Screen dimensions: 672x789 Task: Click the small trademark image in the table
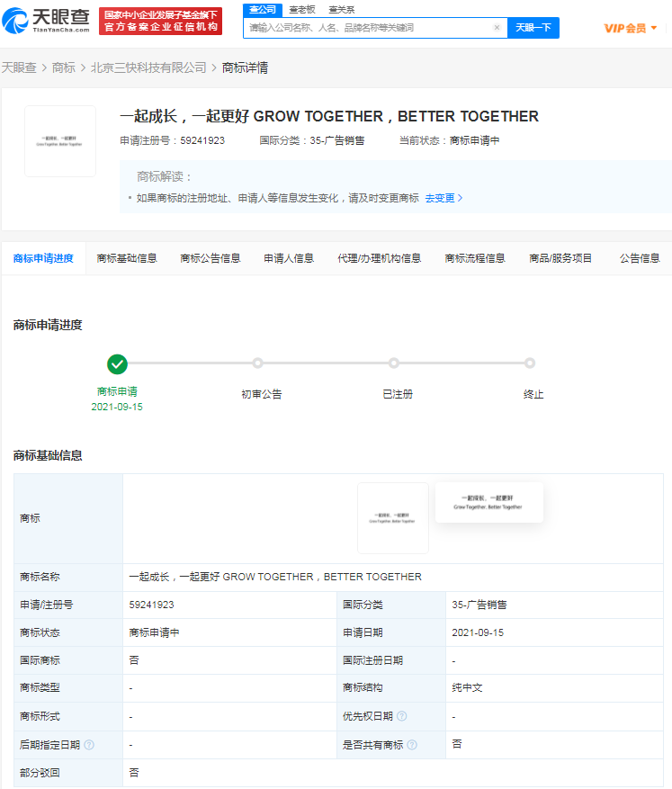click(393, 518)
